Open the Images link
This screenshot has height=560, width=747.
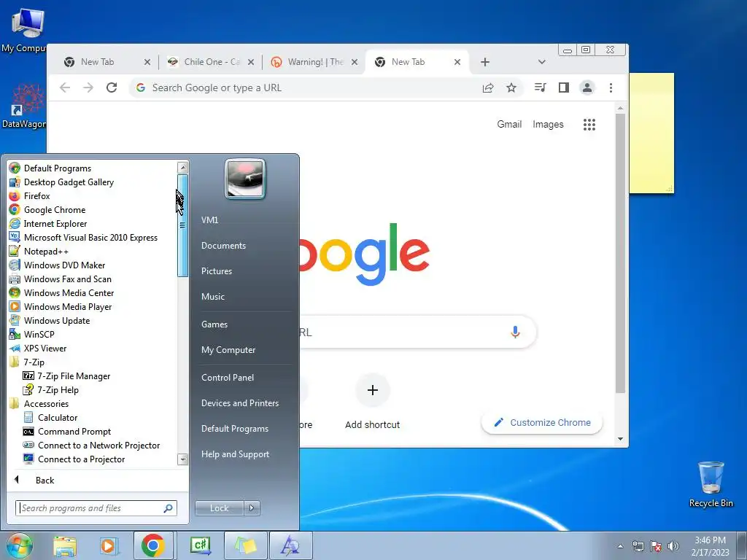click(548, 124)
